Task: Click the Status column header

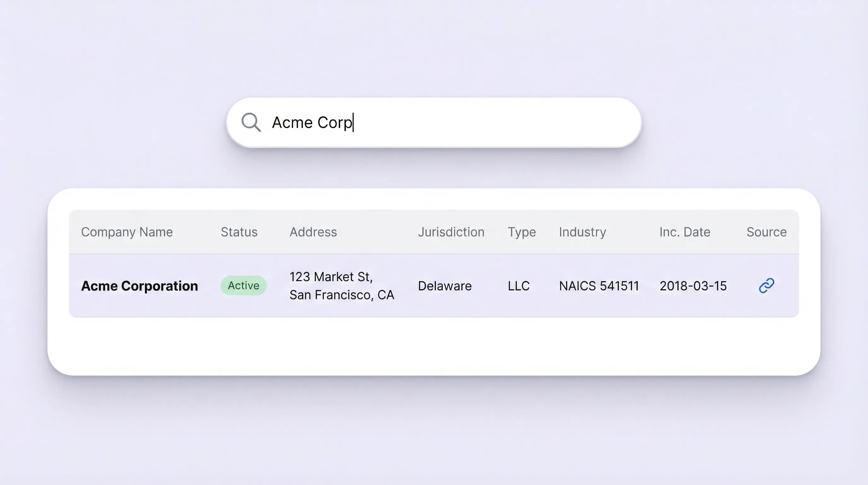Action: click(239, 232)
